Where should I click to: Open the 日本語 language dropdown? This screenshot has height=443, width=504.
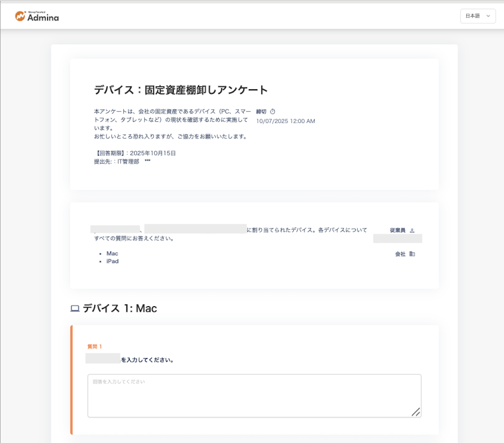point(478,16)
